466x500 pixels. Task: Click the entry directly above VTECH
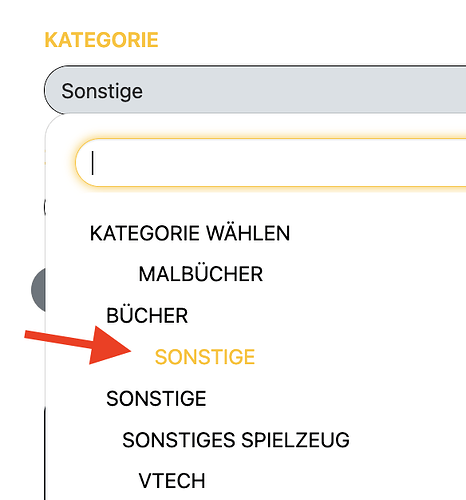coord(236,440)
